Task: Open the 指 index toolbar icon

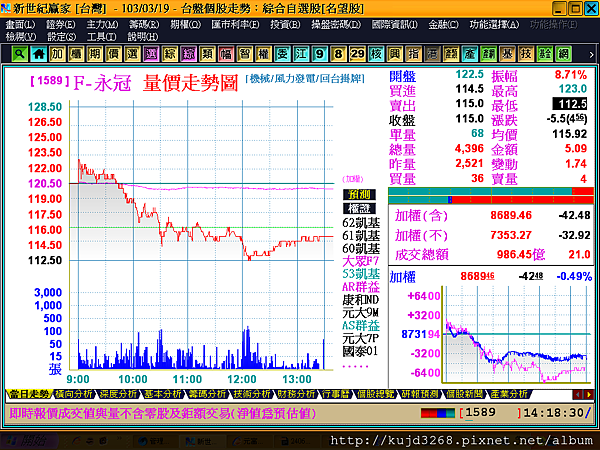Action: 413,54
